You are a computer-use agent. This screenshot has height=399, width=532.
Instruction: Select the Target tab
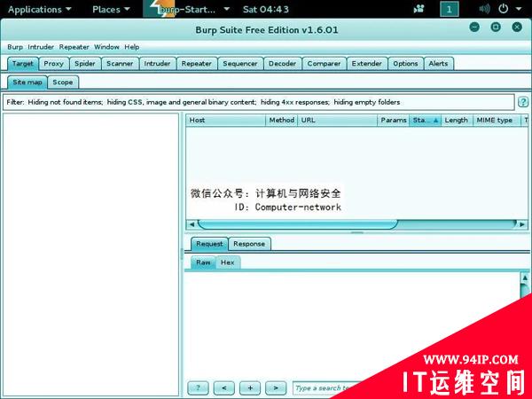click(x=23, y=64)
